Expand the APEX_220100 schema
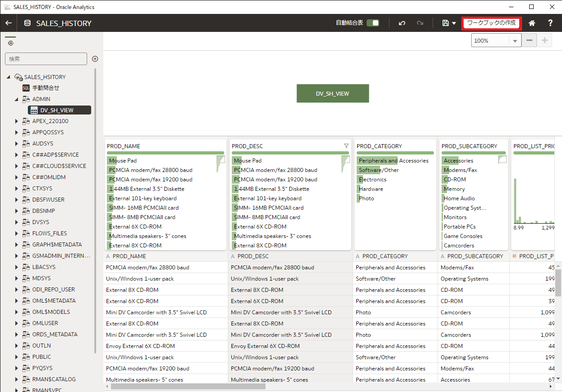 pyautogui.click(x=17, y=121)
